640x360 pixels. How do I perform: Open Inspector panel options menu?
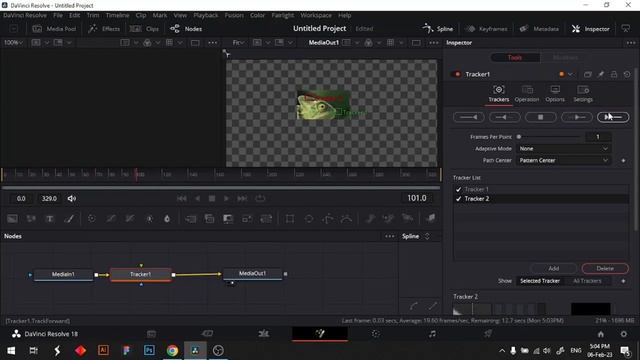(631, 42)
